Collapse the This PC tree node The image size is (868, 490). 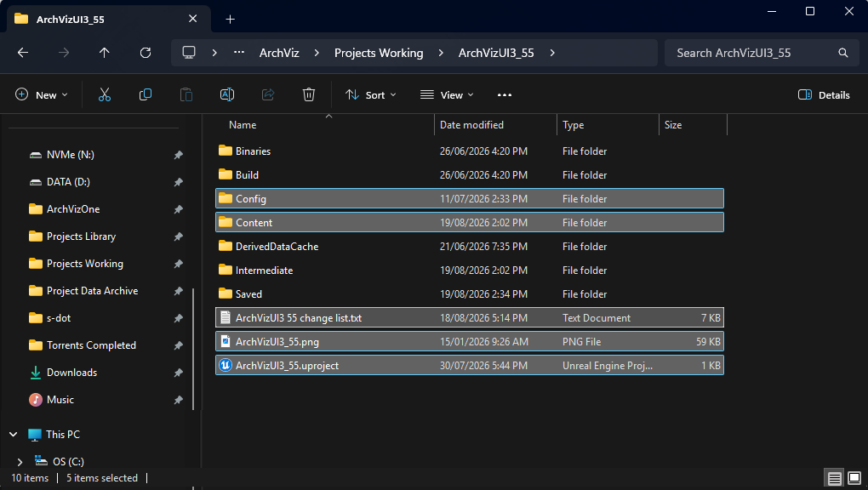pos(14,435)
